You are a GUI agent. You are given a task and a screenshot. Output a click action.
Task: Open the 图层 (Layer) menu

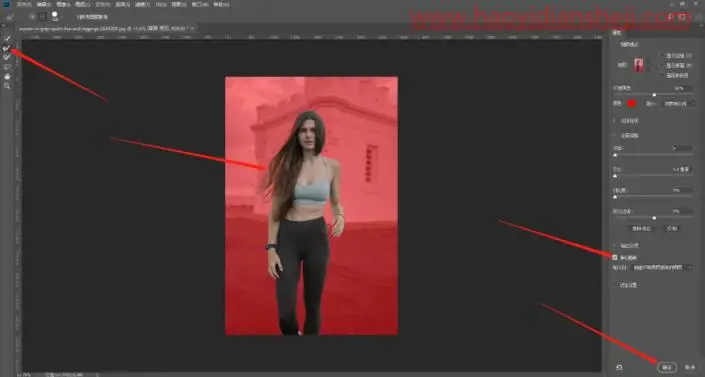click(82, 4)
